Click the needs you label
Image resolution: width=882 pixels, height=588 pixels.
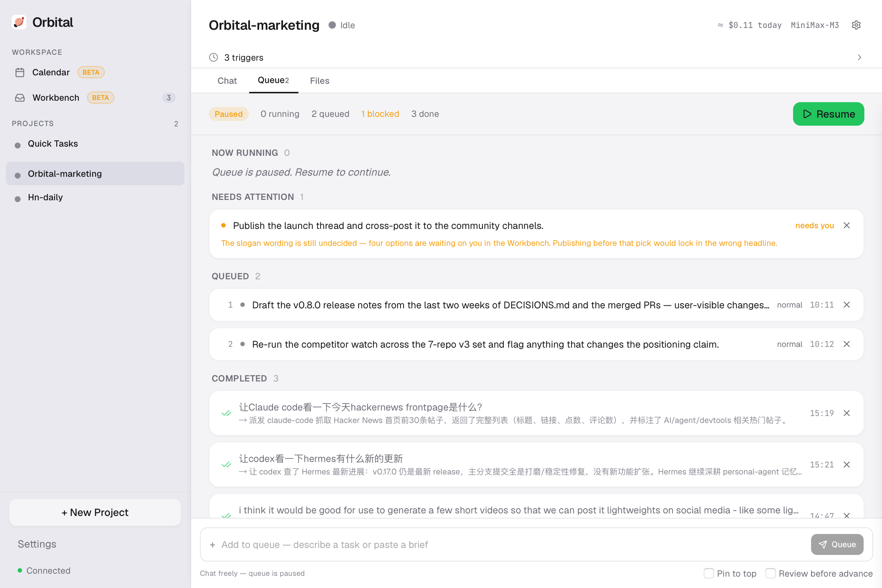[x=814, y=225]
